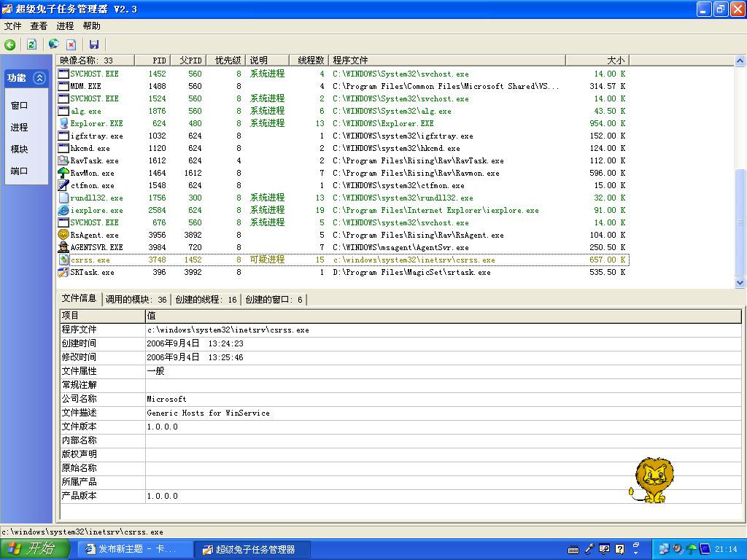Click the green back arrow toolbar icon

click(10, 44)
